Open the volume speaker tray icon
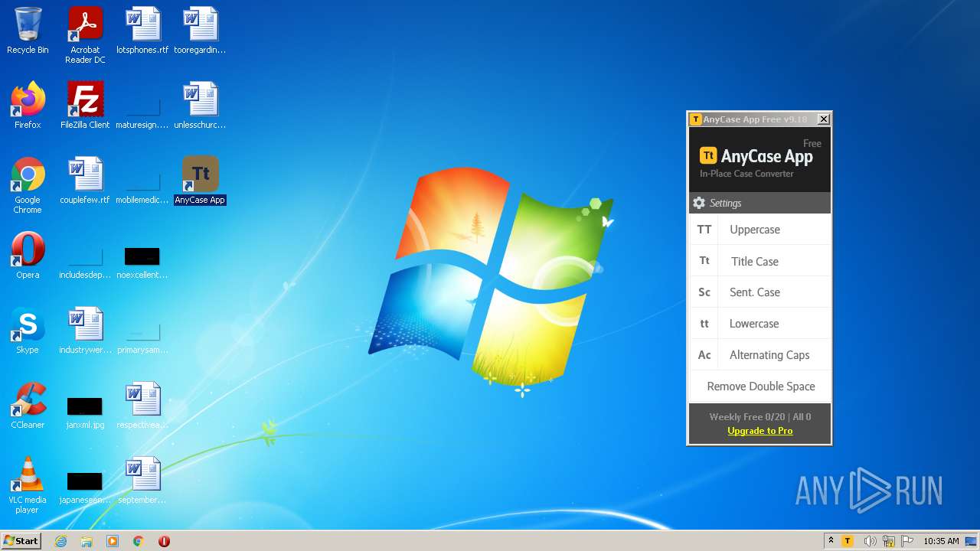The height and width of the screenshot is (551, 980). (x=870, y=541)
